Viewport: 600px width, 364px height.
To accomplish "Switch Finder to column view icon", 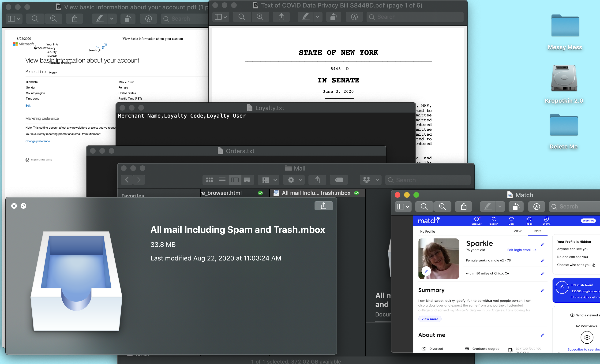I will tap(235, 180).
